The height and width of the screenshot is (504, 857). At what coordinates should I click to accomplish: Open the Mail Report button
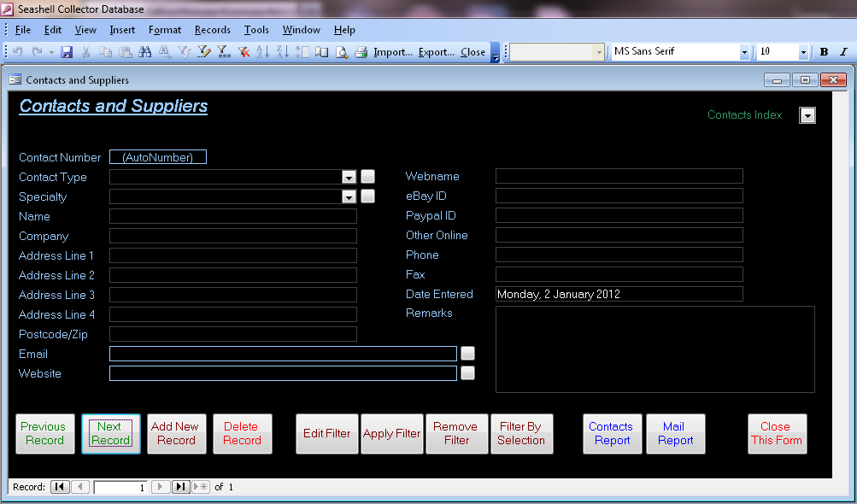pyautogui.click(x=676, y=433)
